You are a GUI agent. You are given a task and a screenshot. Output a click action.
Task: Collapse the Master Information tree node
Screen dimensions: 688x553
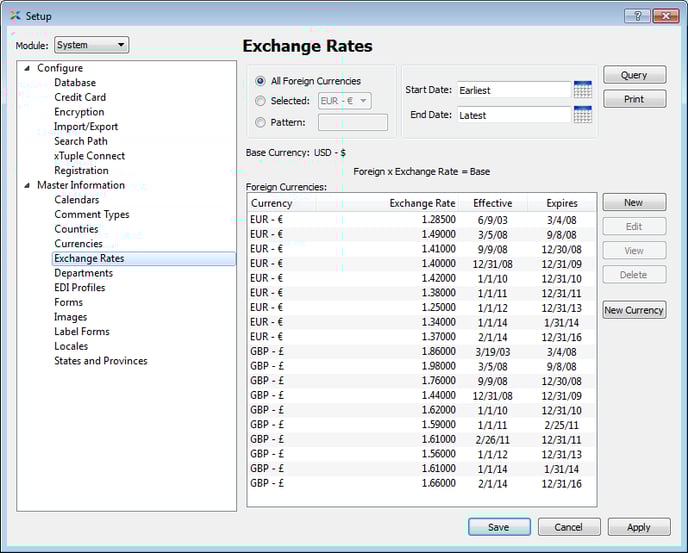(x=27, y=185)
